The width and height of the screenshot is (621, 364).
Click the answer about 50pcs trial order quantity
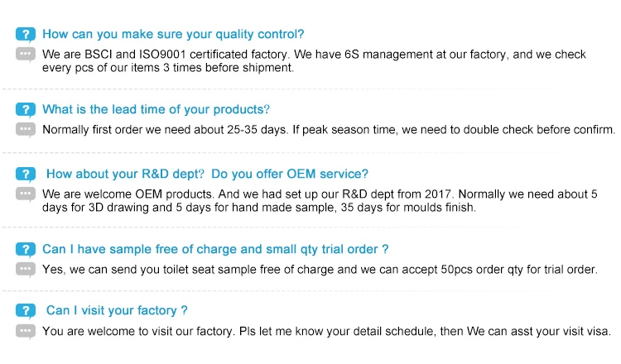tap(320, 270)
